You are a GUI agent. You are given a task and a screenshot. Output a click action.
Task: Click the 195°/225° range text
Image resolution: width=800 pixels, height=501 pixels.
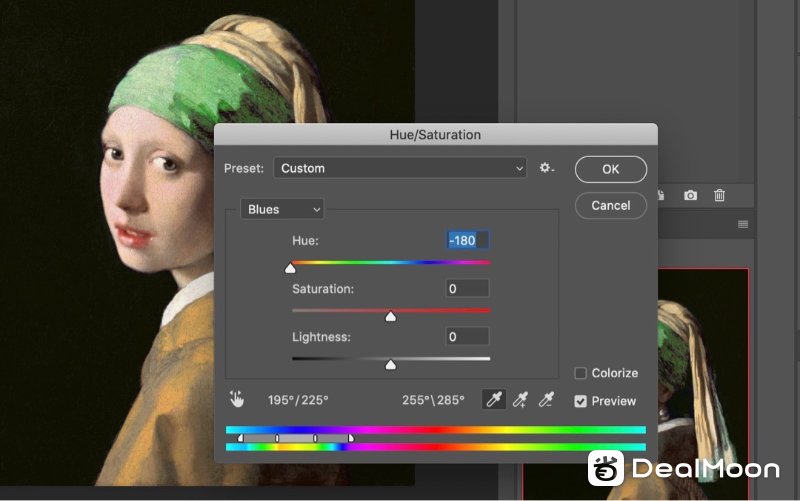(298, 400)
